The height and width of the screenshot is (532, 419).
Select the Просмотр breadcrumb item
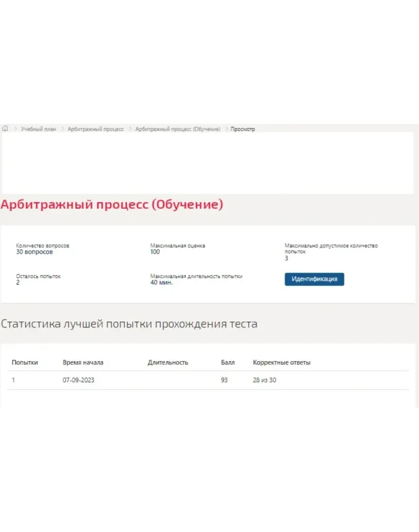point(243,129)
